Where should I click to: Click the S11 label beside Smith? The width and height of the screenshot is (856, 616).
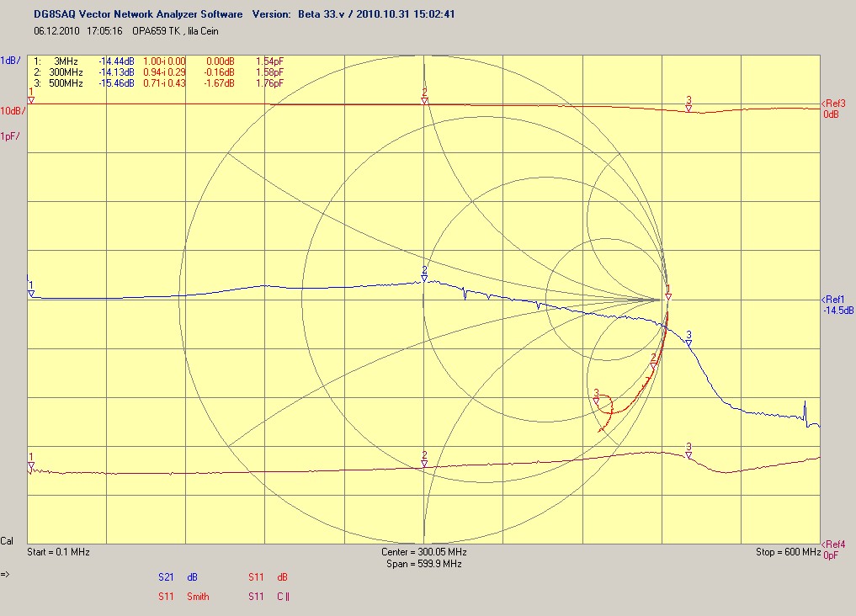(x=166, y=597)
